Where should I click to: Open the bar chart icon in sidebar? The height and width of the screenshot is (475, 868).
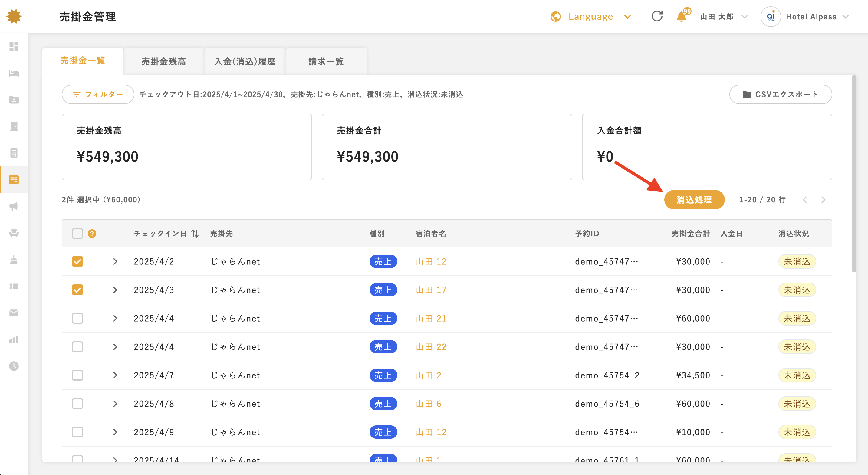[14, 339]
